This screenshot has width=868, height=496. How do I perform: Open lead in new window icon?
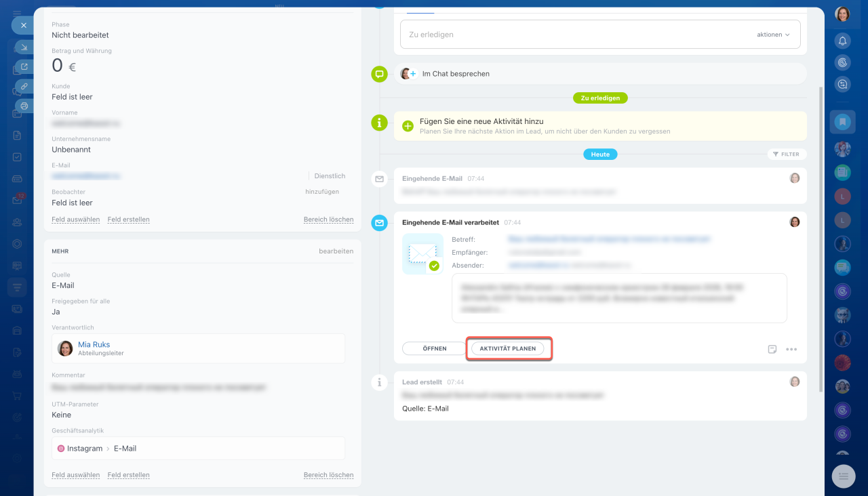tap(24, 66)
